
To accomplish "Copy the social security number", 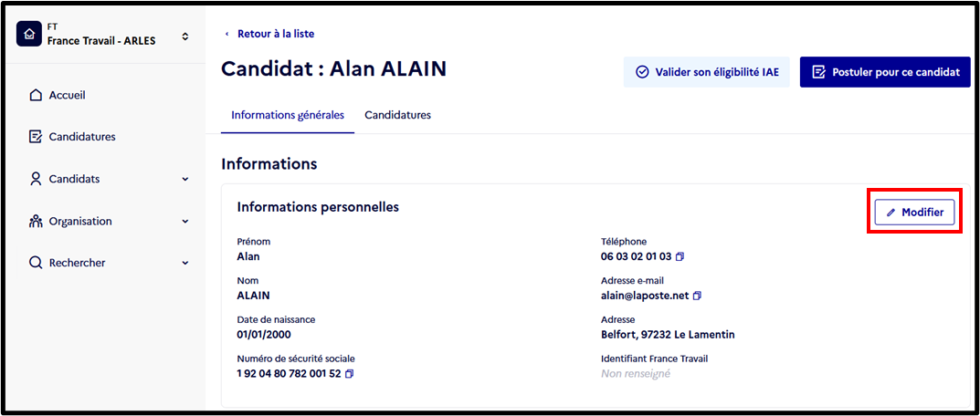I will (x=350, y=373).
